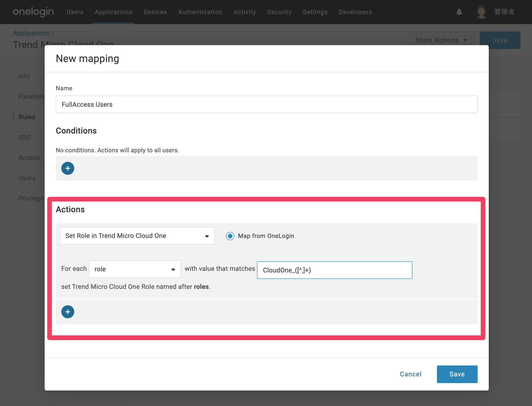Add another action with the plus icon
The height and width of the screenshot is (406, 532).
pos(68,312)
